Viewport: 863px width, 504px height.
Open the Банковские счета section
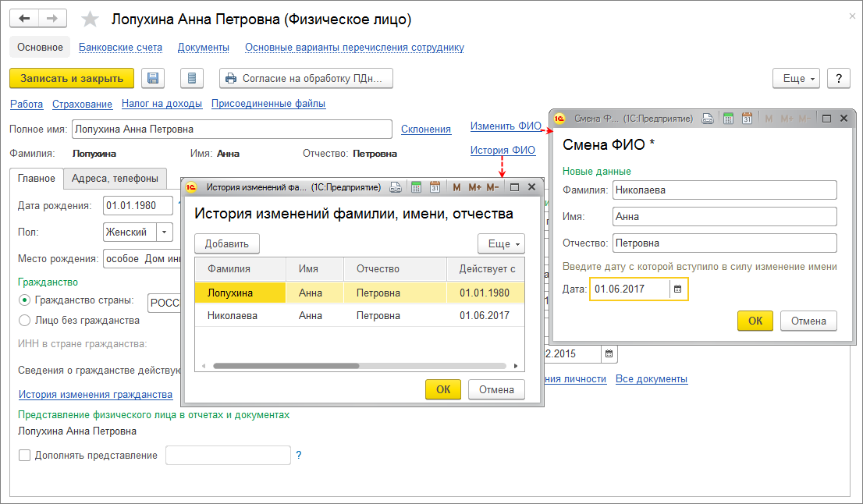tap(120, 48)
